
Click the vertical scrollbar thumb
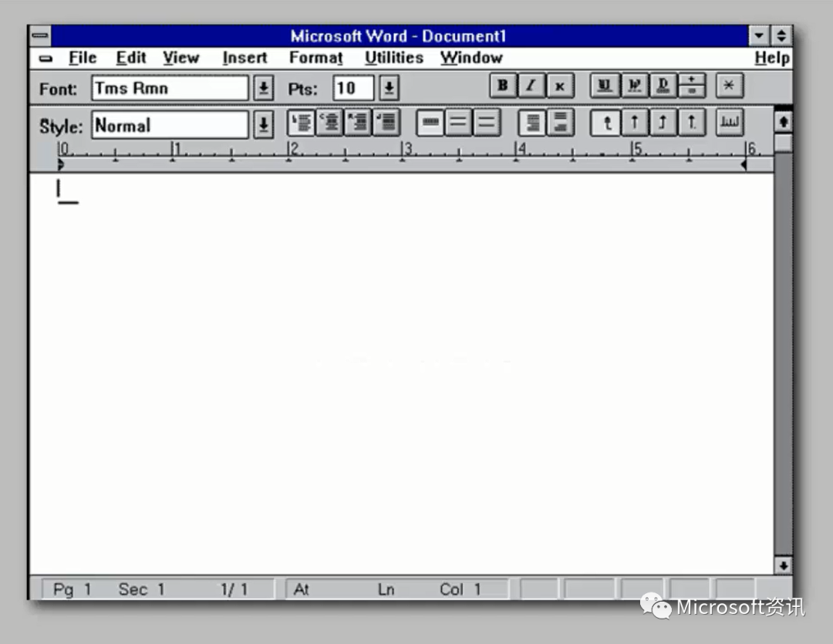(x=784, y=143)
